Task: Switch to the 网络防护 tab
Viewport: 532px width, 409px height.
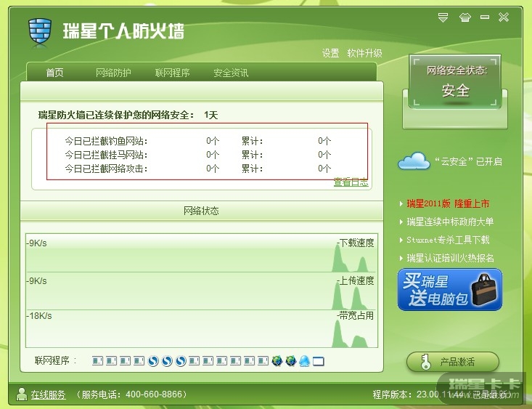Action: pyautogui.click(x=113, y=73)
